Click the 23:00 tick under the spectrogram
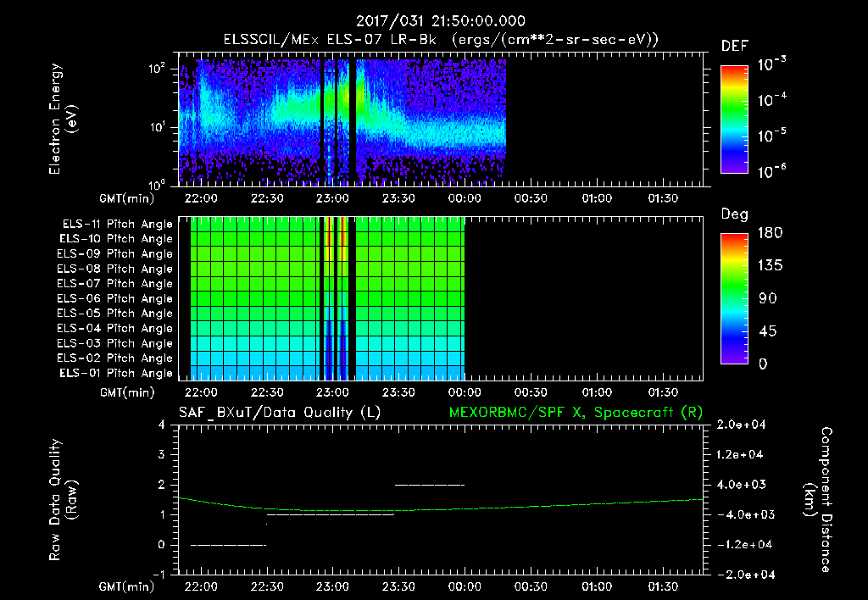The height and width of the screenshot is (600, 868). 332,197
